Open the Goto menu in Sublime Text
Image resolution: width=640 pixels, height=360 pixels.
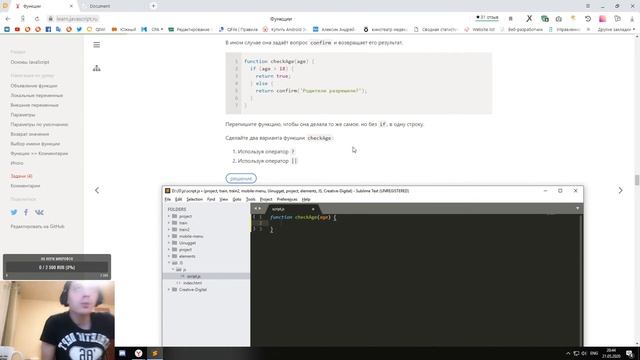click(237, 199)
